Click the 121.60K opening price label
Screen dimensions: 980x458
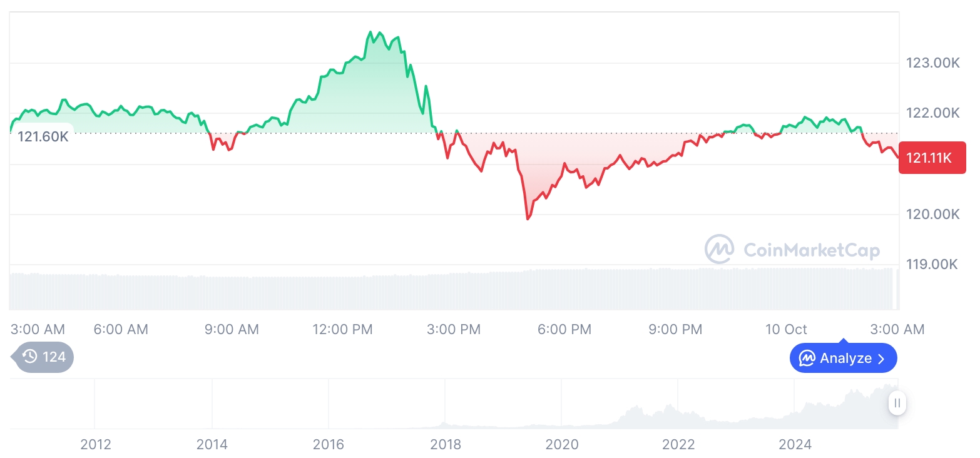tap(43, 136)
